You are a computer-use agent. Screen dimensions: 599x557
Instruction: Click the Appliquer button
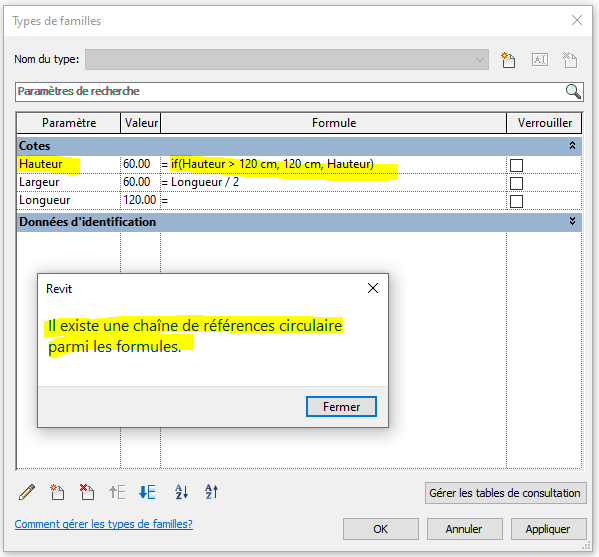coord(548,529)
